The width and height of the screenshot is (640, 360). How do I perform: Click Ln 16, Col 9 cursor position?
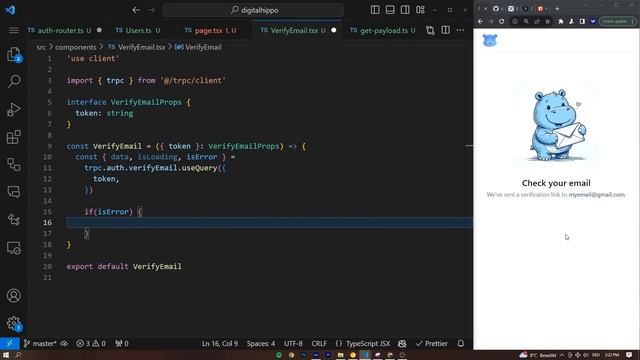[220, 344]
